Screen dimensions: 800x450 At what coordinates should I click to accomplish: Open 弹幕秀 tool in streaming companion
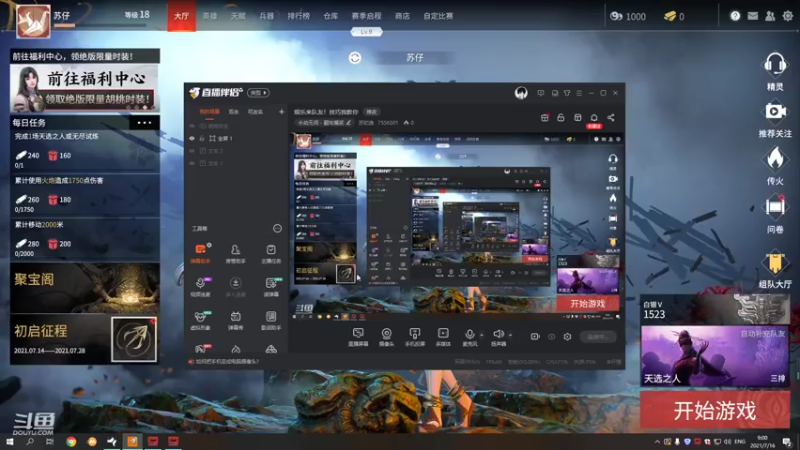(235, 320)
